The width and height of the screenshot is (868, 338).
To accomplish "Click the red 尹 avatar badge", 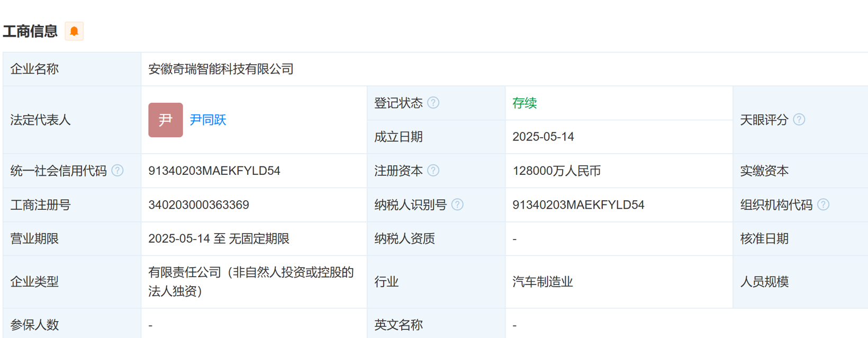I will [165, 120].
